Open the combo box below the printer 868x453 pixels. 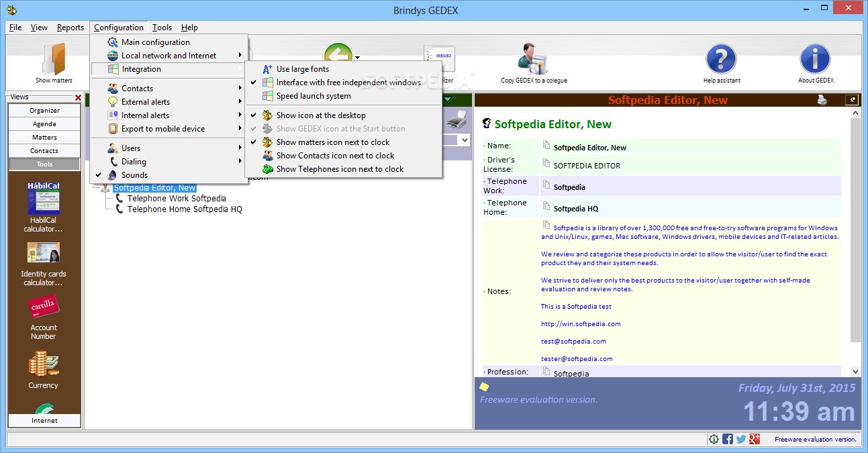(463, 140)
